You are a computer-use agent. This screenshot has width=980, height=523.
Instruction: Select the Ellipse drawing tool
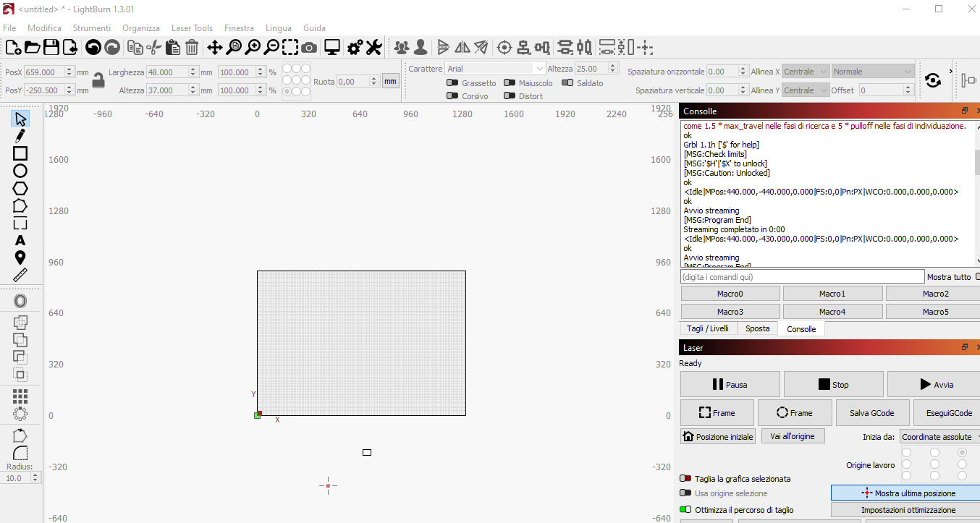[20, 171]
